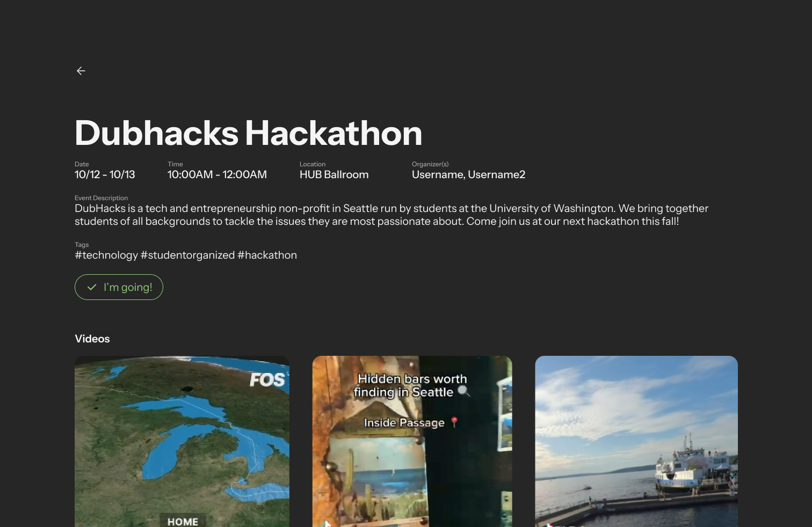
Task: Click the checkmark icon inside I'm going
Action: 92,287
